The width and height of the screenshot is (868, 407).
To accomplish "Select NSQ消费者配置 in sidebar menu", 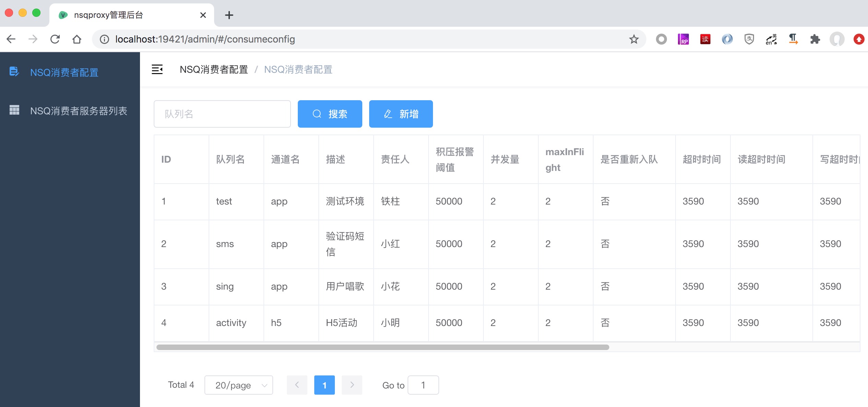I will (x=64, y=72).
